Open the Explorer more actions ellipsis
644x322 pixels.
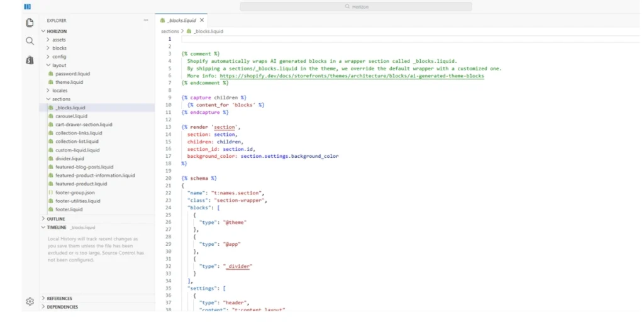click(x=146, y=20)
